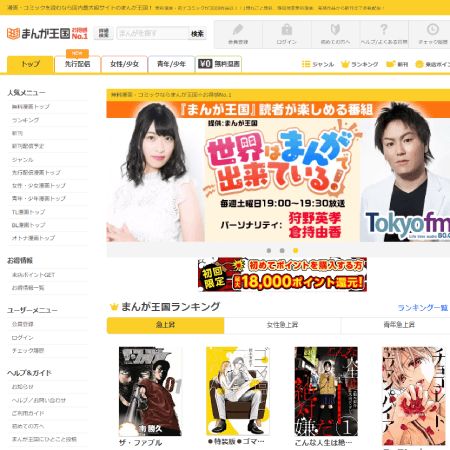This screenshot has height=450, width=450.
Task: Click the genre list icon
Action: (306, 64)
